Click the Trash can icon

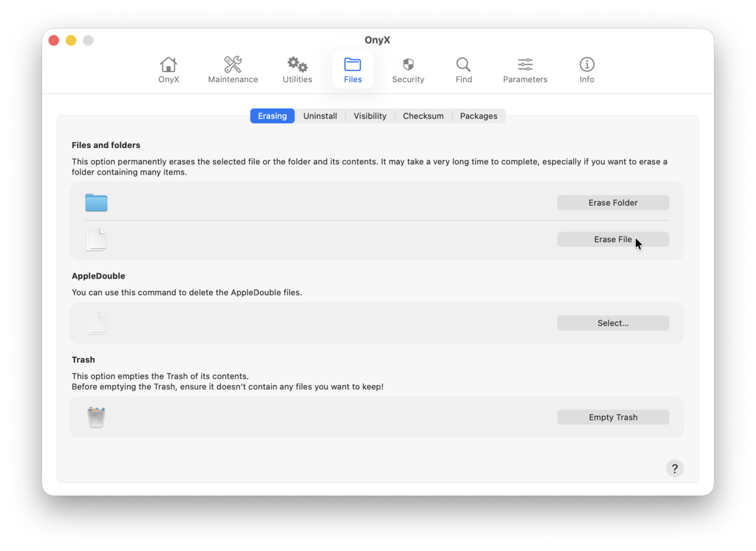pos(96,417)
